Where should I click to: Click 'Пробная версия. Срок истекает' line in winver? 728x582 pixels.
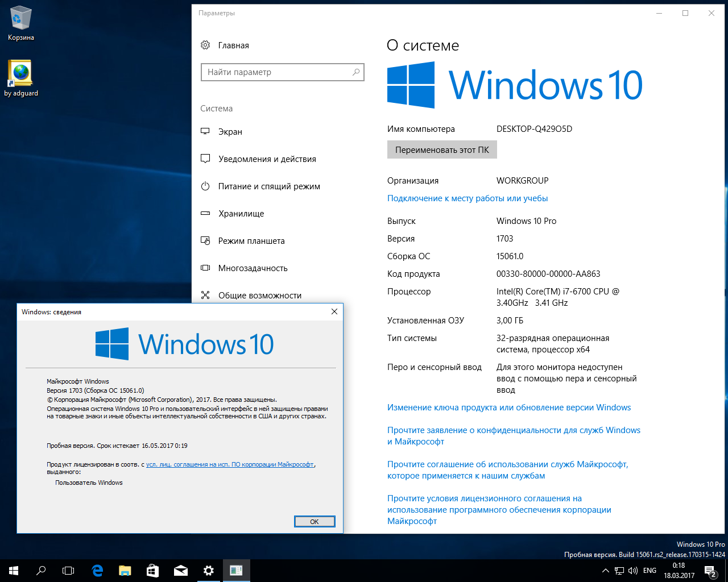(117, 446)
